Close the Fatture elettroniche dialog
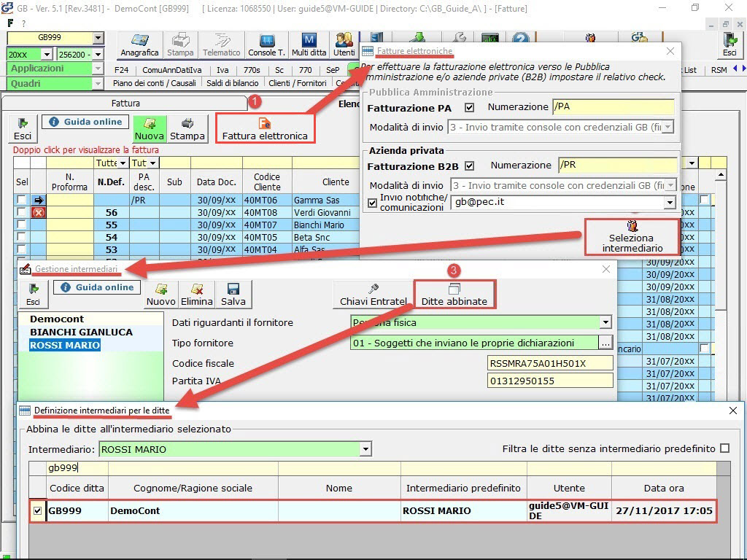 tap(670, 51)
